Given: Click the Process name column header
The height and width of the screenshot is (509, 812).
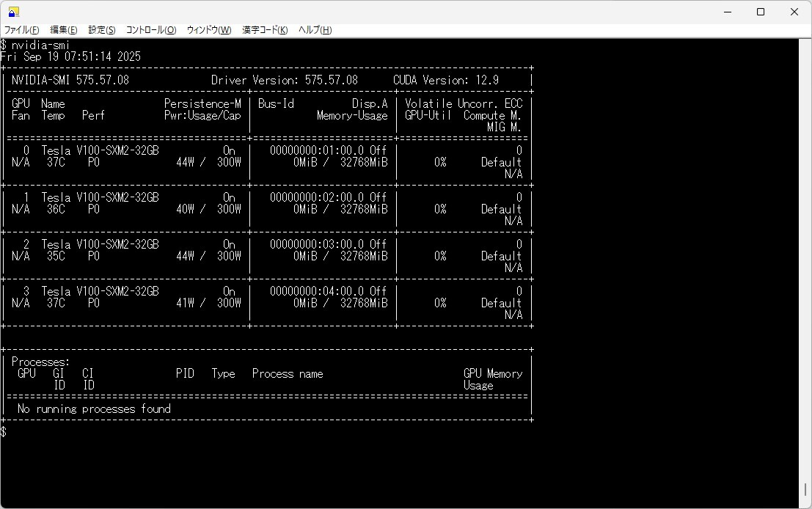Looking at the screenshot, I should [x=288, y=373].
